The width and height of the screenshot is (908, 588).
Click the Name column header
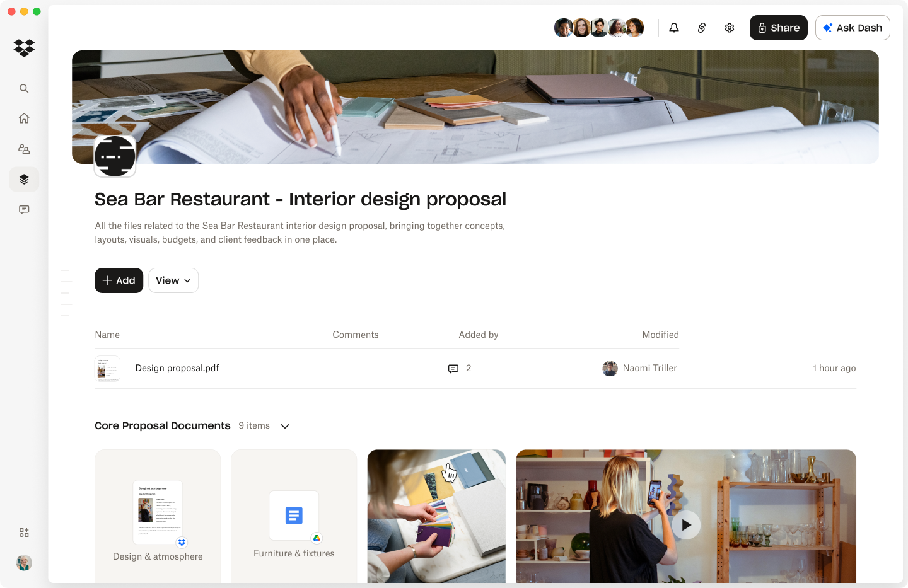(x=107, y=335)
